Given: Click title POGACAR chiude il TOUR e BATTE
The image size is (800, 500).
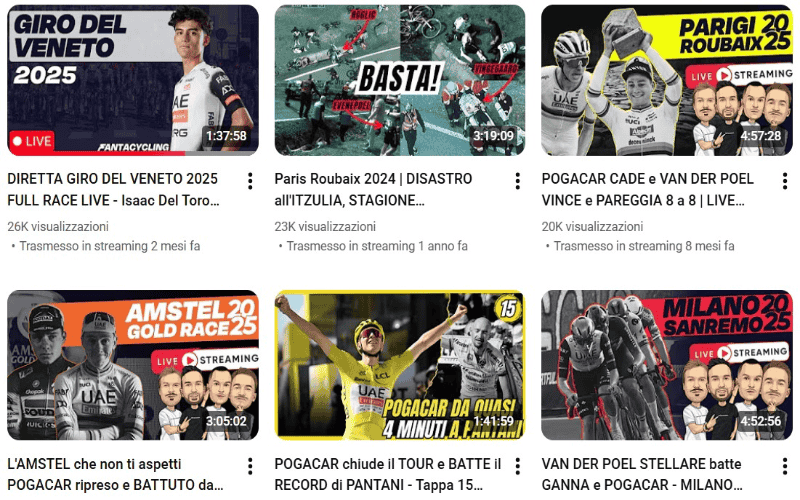Looking at the screenshot, I should [388, 474].
